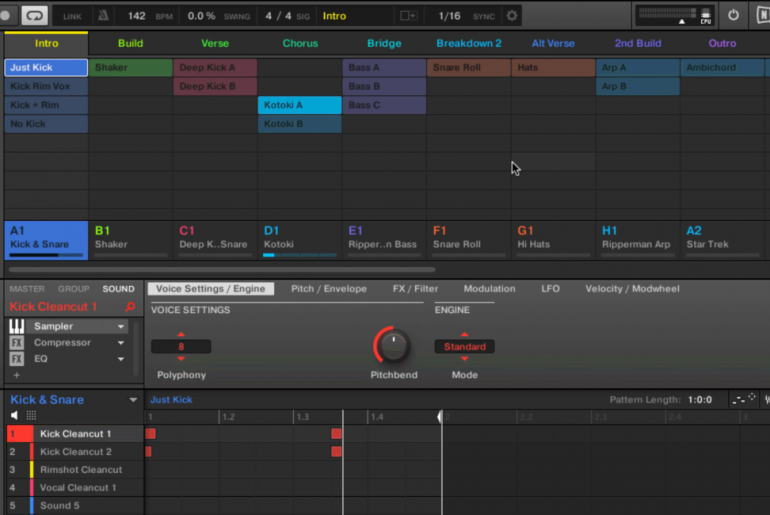The image size is (770, 515).
Task: Click the red record button at top left
Action: click(x=6, y=16)
